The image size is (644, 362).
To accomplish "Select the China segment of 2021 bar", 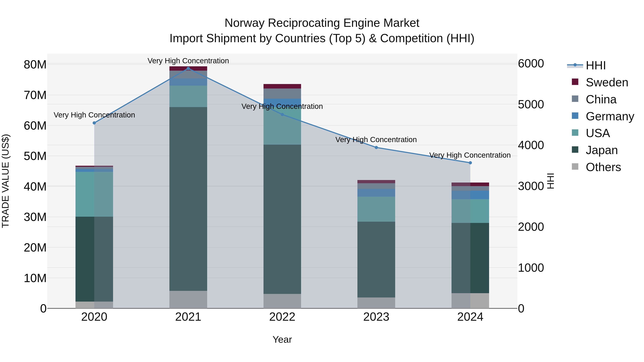I will pos(188,74).
